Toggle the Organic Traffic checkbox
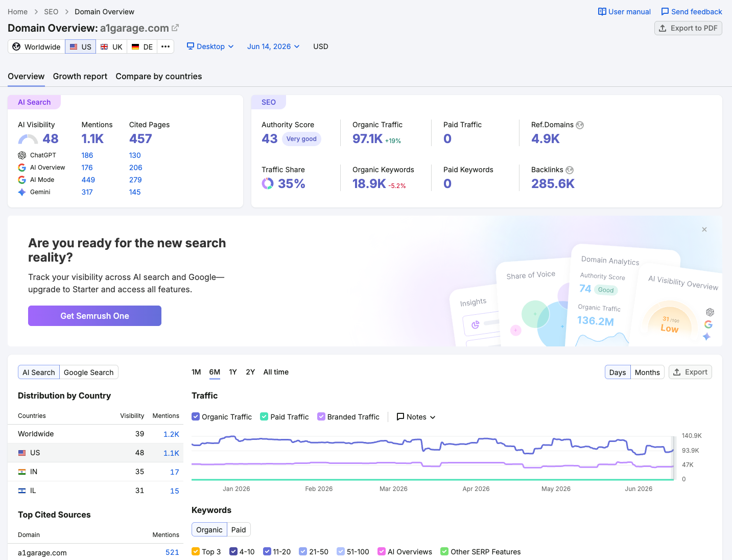Image resolution: width=732 pixels, height=560 pixels. point(196,416)
